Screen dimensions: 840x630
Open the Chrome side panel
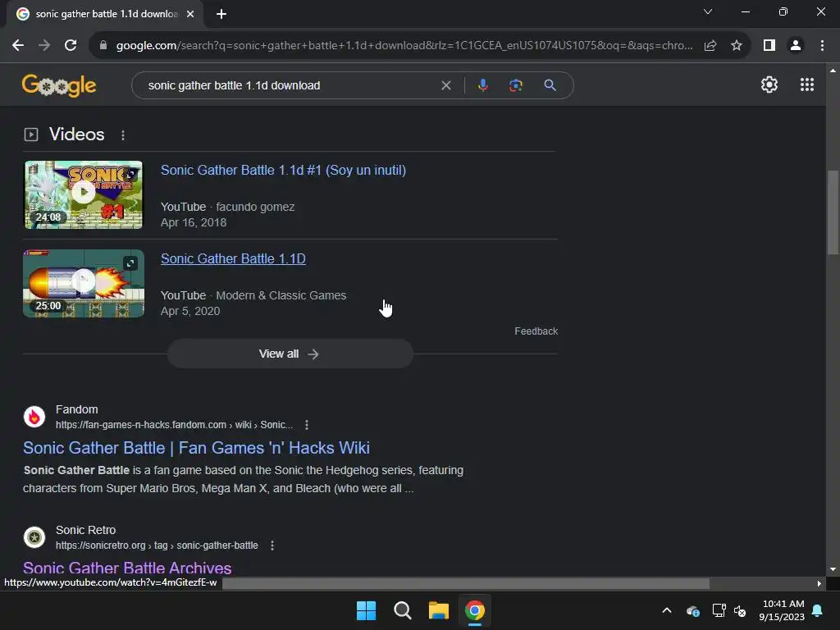pos(769,46)
